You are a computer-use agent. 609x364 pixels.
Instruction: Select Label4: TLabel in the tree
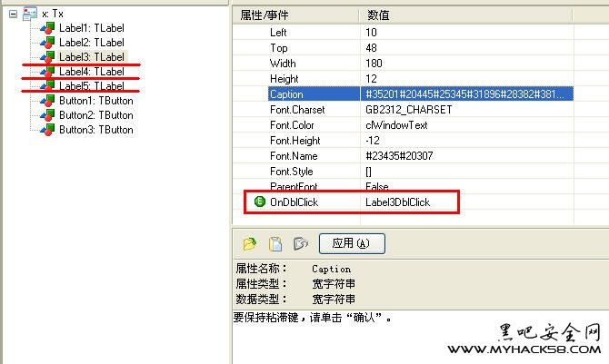pos(91,72)
